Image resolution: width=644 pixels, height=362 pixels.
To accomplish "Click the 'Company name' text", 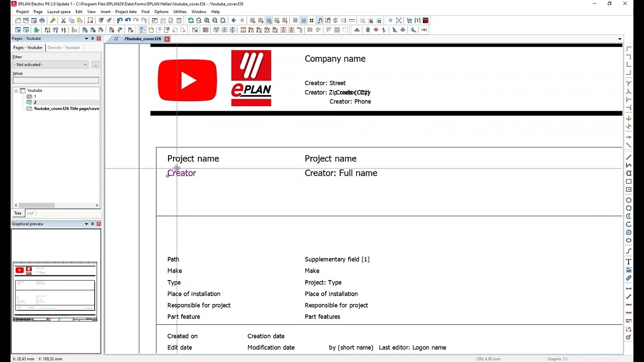I will (335, 59).
